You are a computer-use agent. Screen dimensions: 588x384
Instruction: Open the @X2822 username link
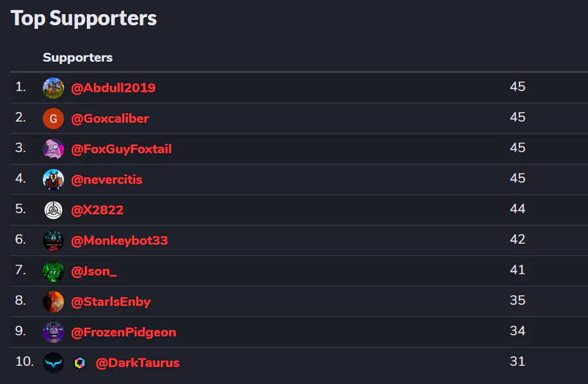(97, 210)
